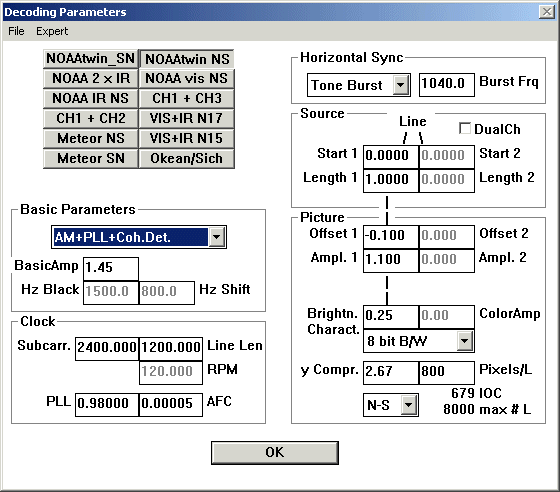This screenshot has width=560, height=492.
Task: Click the Brightn. field 0.25
Action: point(391,317)
